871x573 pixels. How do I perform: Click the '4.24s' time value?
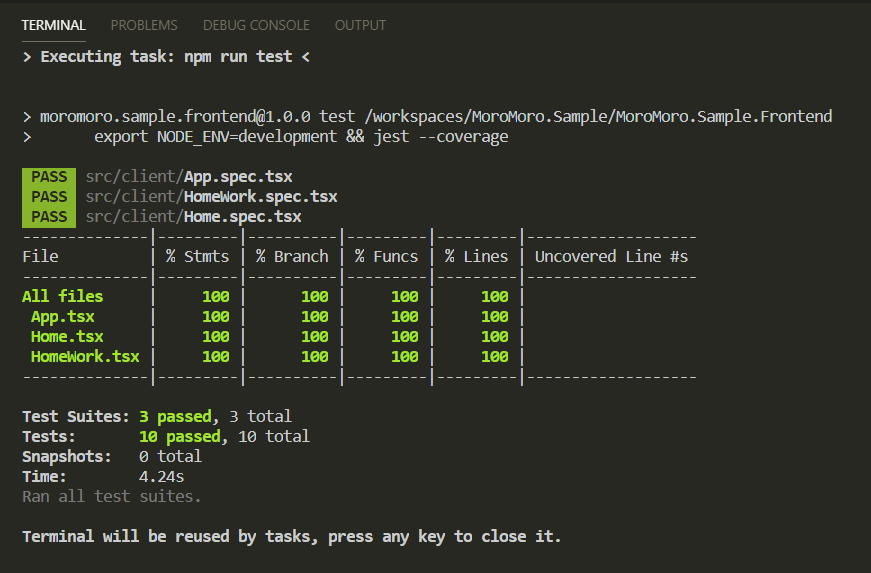[x=161, y=476]
